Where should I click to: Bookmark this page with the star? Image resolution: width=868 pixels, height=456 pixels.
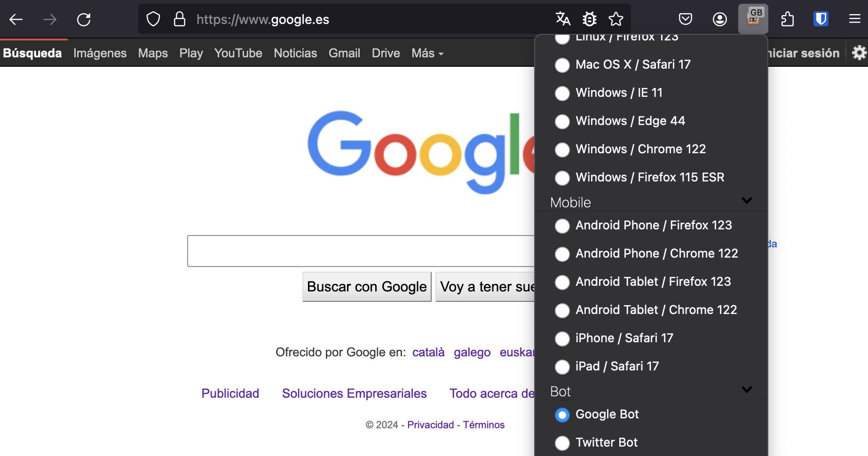click(616, 19)
